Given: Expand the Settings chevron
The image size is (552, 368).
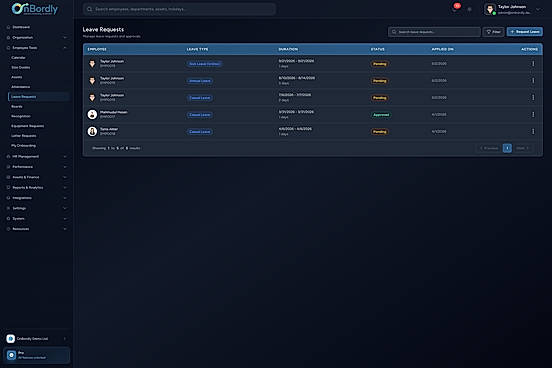Looking at the screenshot, I should [65, 208].
